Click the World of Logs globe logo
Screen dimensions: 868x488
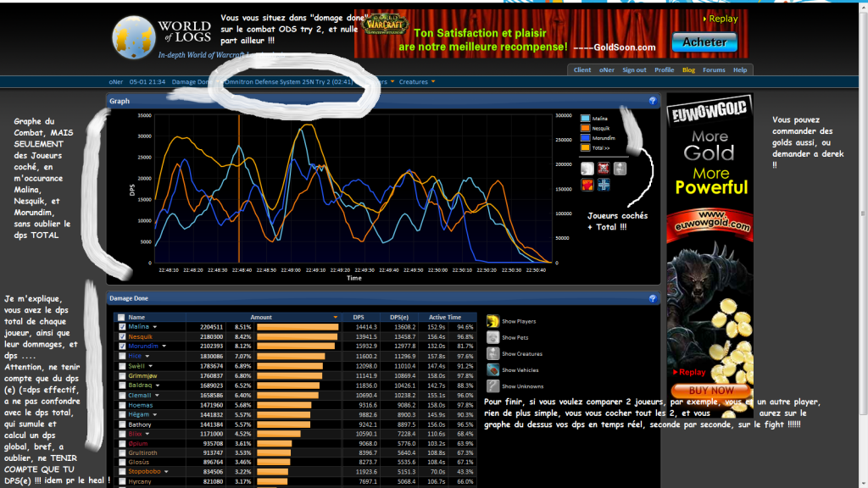pos(133,37)
